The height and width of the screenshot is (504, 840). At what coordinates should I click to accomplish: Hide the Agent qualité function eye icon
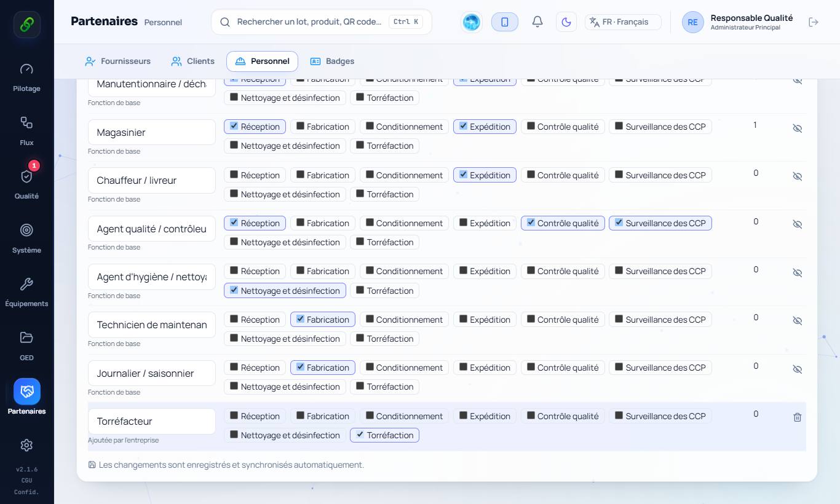point(798,224)
